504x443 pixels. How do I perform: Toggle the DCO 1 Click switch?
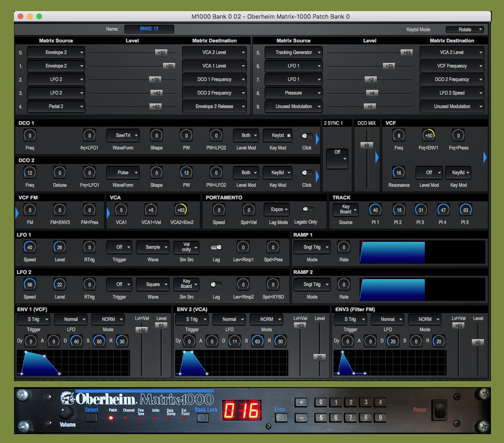(x=307, y=136)
